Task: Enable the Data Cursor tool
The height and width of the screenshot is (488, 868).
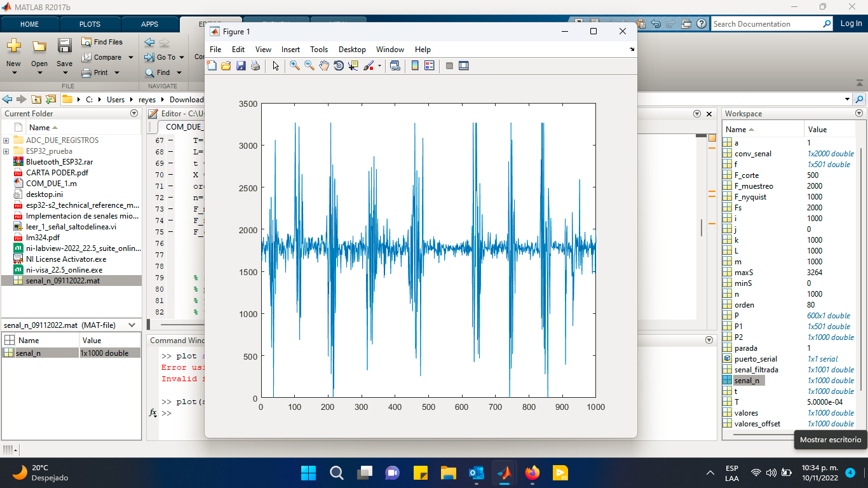Action: (353, 65)
